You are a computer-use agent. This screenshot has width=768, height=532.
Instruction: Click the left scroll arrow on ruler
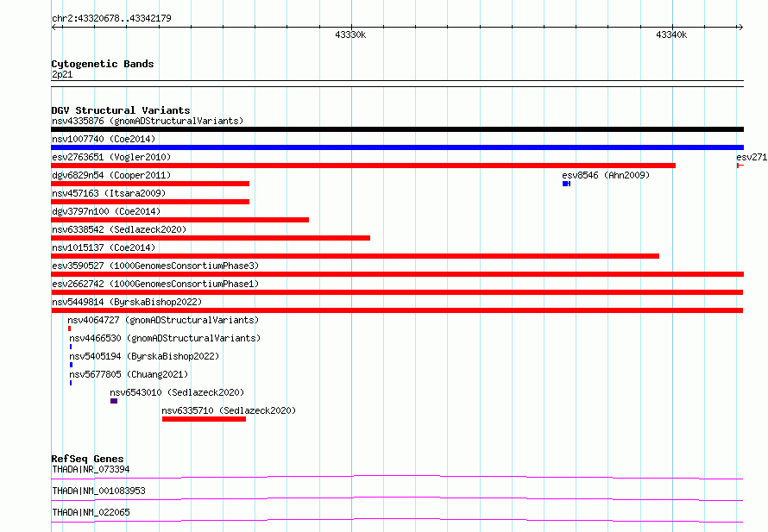tap(54, 27)
